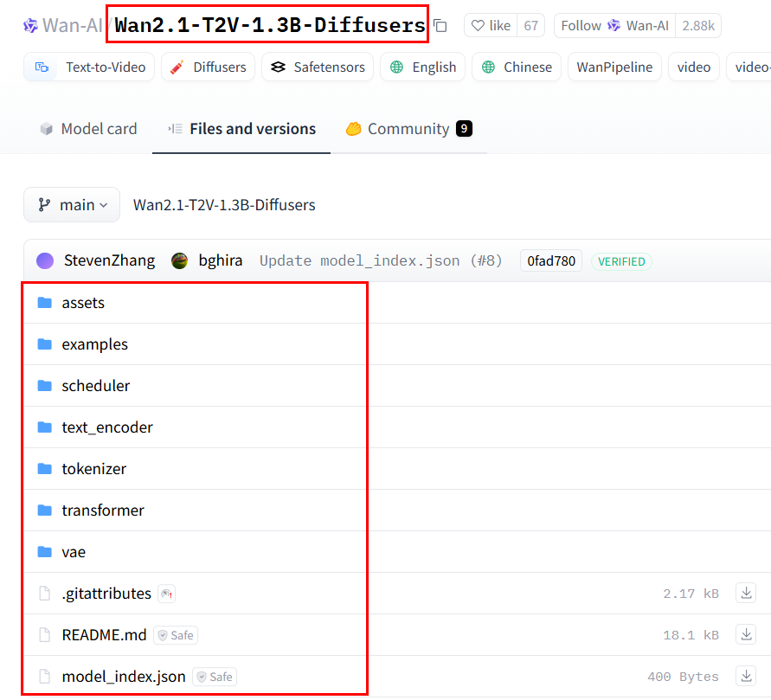Open the text_encoder folder icon
771x700 pixels.
(45, 427)
